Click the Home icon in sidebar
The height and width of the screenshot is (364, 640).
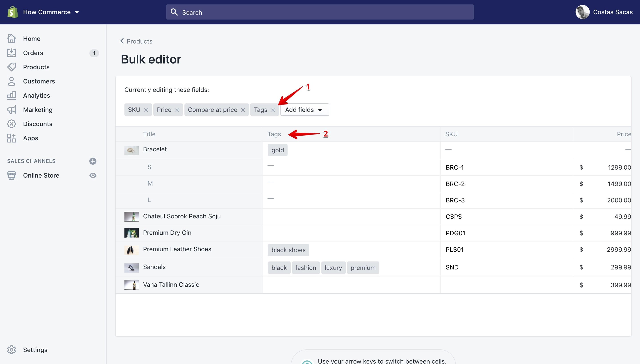point(12,38)
